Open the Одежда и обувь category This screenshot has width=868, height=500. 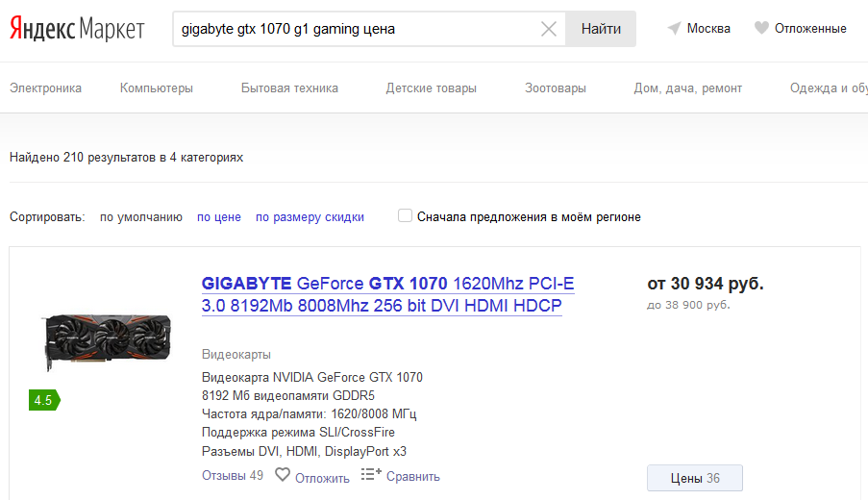click(829, 88)
